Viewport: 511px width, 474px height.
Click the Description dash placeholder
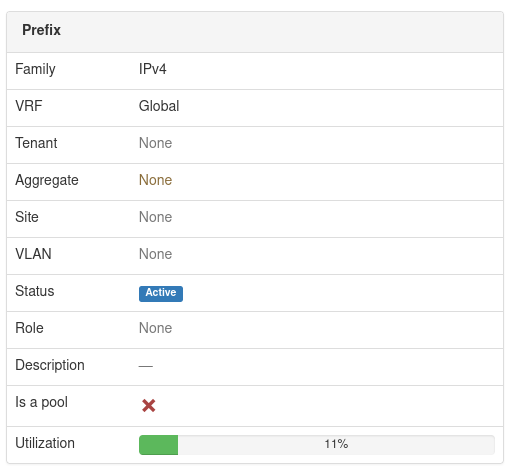coord(146,366)
